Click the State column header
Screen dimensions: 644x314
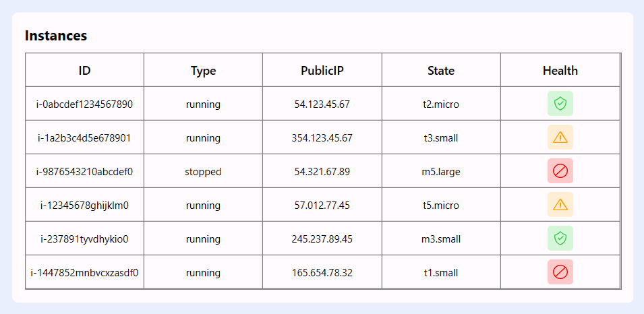point(441,70)
